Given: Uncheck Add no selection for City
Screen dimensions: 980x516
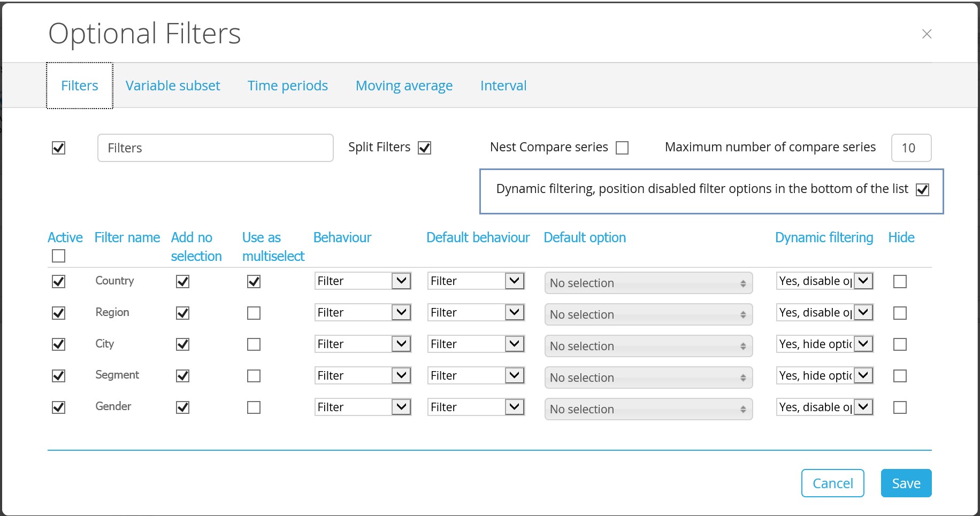Looking at the screenshot, I should coord(183,345).
